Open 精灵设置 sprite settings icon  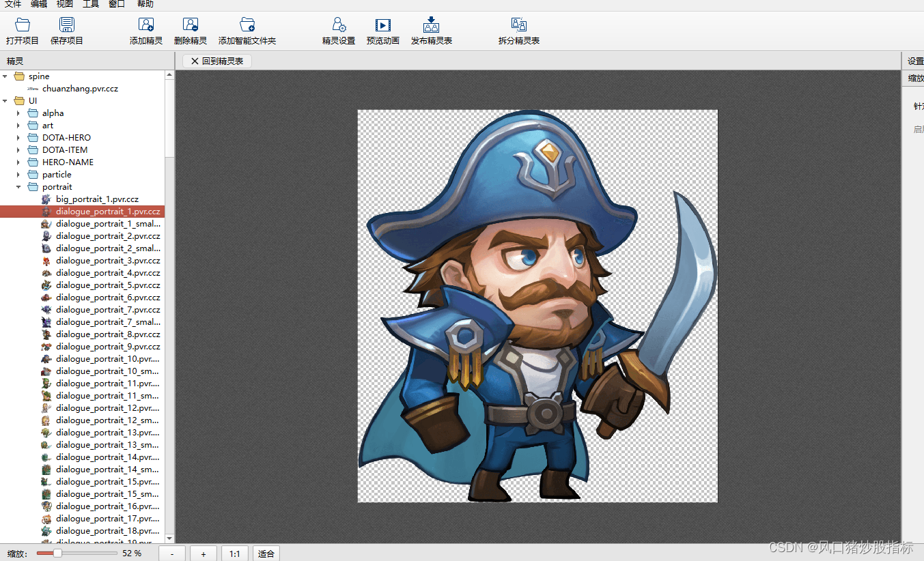click(339, 25)
